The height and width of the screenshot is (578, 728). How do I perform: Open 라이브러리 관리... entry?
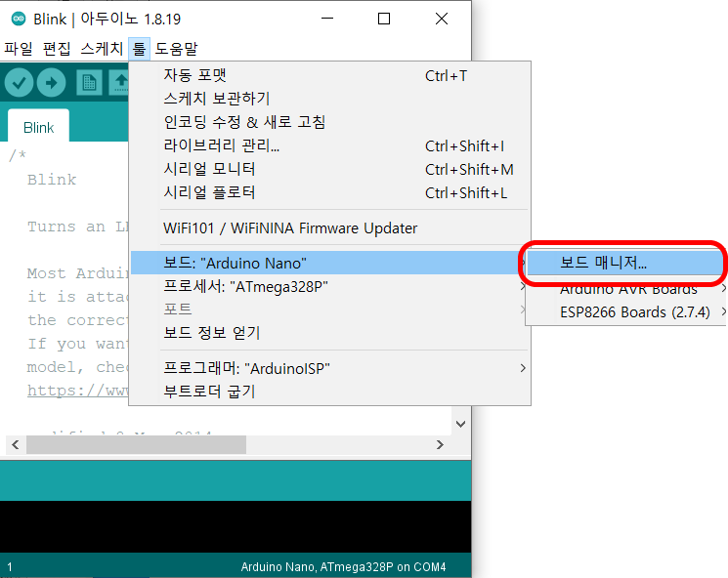click(329, 146)
